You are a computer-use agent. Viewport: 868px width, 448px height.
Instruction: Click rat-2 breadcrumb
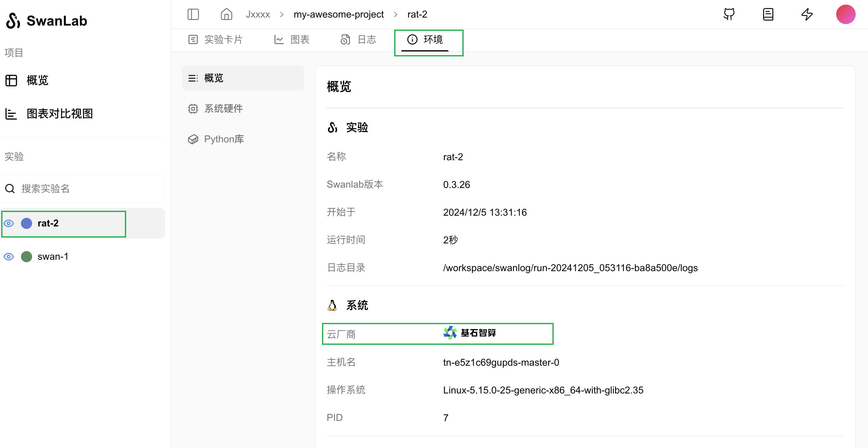point(417,14)
